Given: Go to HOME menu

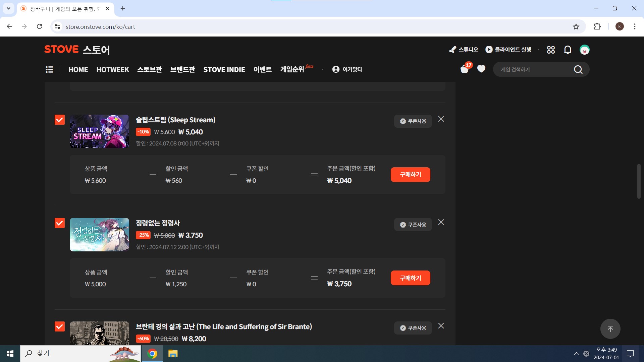Looking at the screenshot, I should pyautogui.click(x=78, y=69).
